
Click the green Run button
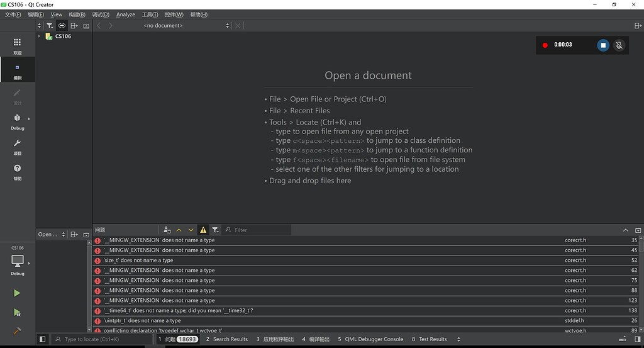tap(17, 293)
